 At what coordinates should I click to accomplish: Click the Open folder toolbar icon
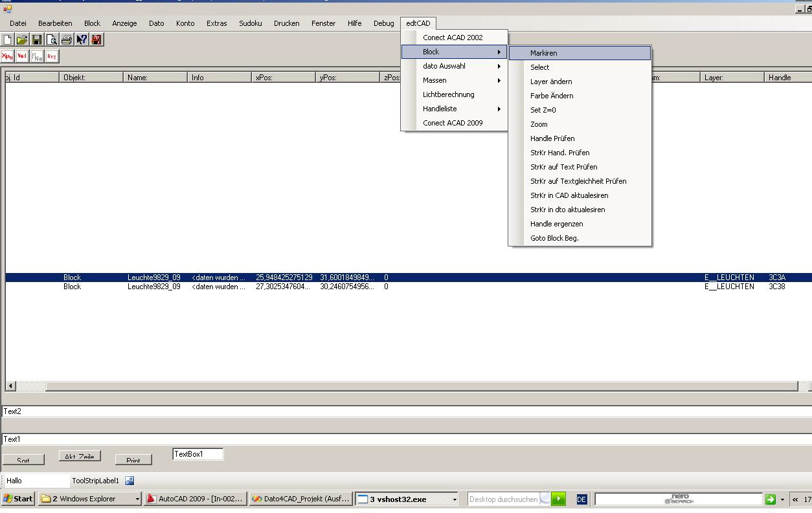[22, 40]
